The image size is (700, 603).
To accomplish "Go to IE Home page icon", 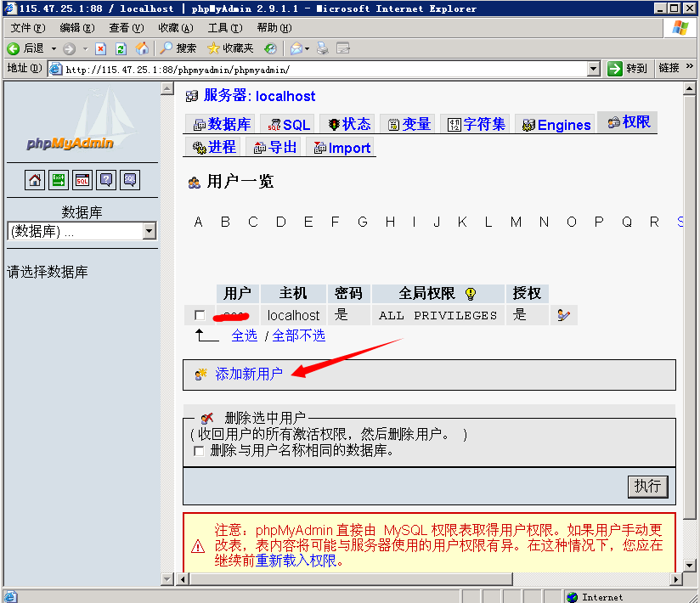I will point(142,48).
